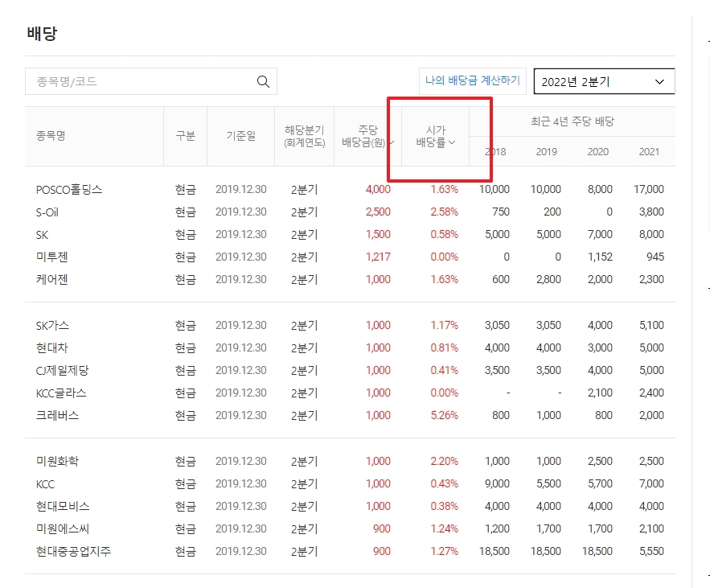Select 현대차 yield 0.81%
Screen dimensions: 710x588
[444, 348]
